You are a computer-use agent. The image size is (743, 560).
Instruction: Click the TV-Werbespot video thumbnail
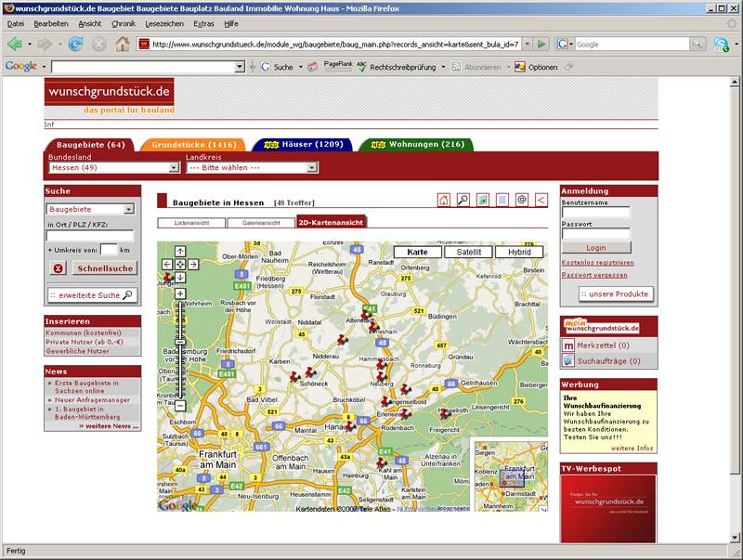608,508
